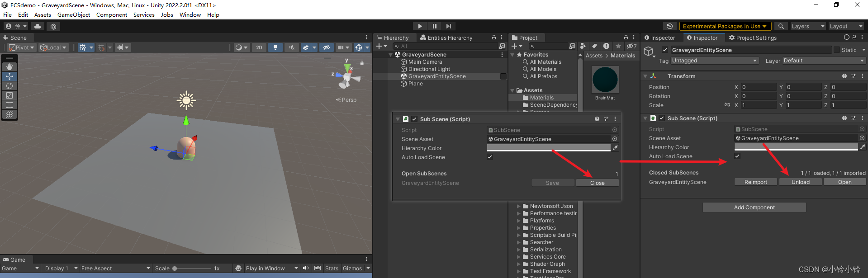Toggle the Static checkbox
Image resolution: width=868 pixels, height=278 pixels.
836,50
